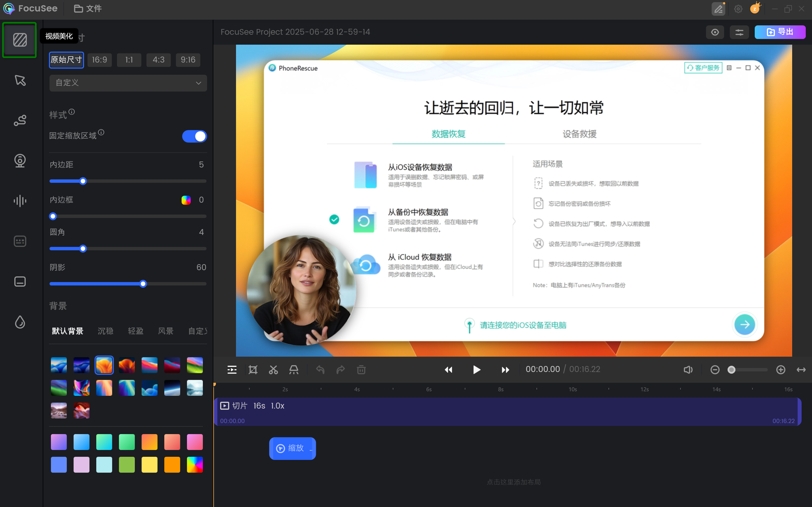812x507 pixels.
Task: Open the webcam settings sidebar icon
Action: pos(20,161)
